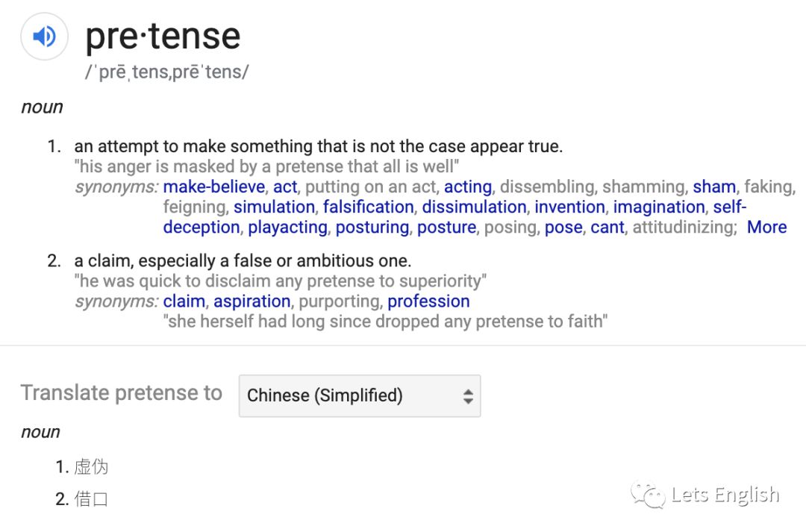The height and width of the screenshot is (532, 806).
Task: Click the cant synonym
Action: coord(607,227)
